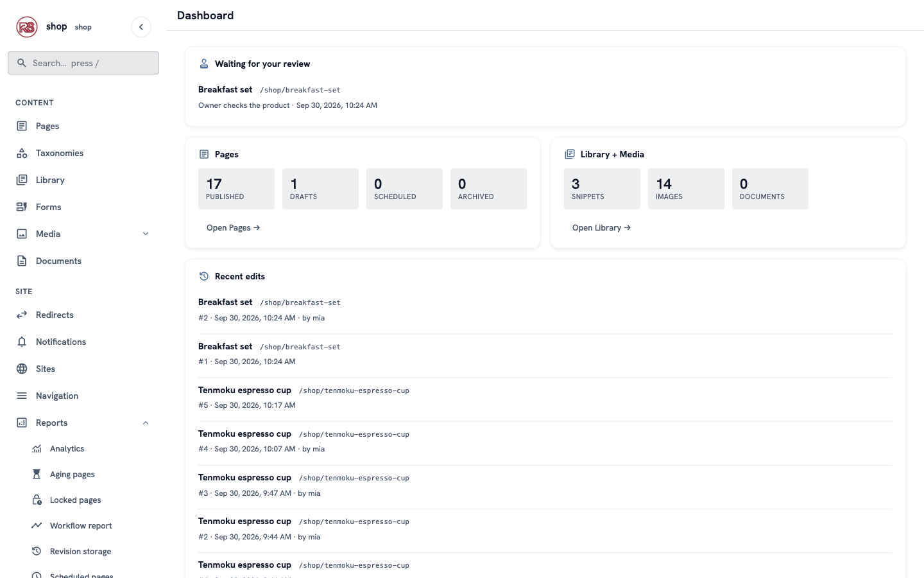This screenshot has height=578, width=924.
Task: Click the 17 Published pages stat tile
Action: 236,189
